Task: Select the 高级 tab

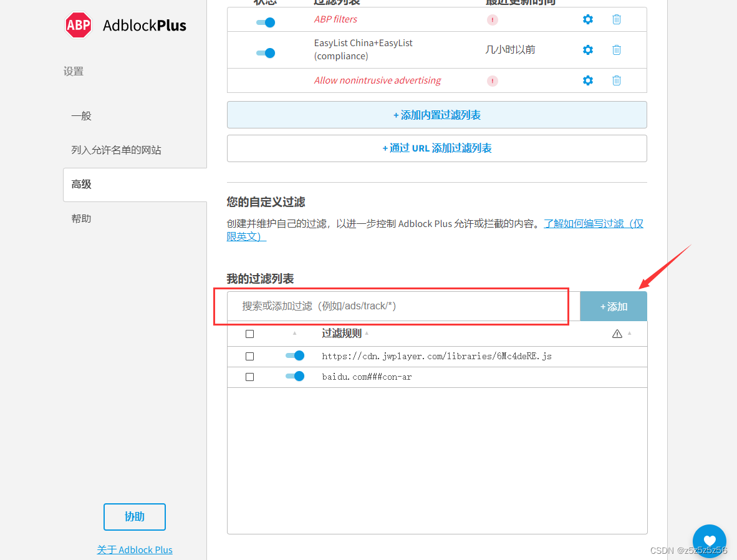Action: click(135, 185)
